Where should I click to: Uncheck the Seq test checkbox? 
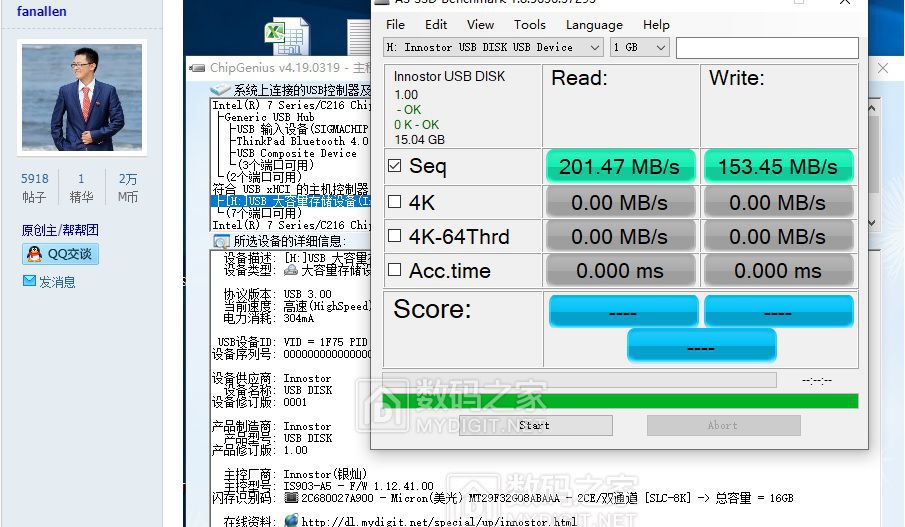tap(395, 166)
